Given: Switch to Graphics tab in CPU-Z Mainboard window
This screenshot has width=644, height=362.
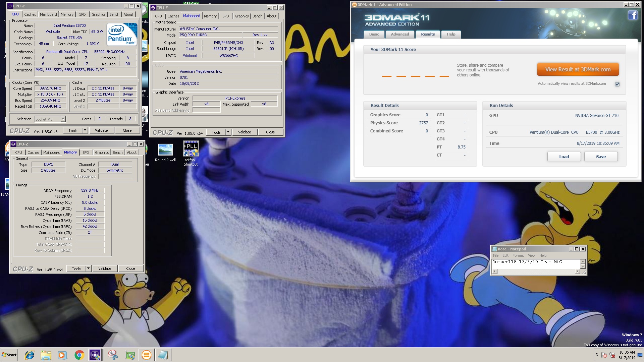Looking at the screenshot, I should pos(241,16).
